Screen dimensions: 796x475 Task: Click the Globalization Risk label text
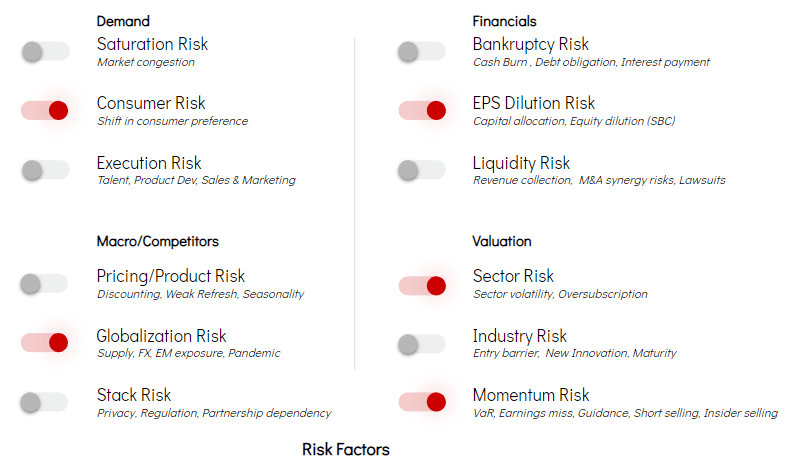pyautogui.click(x=161, y=336)
